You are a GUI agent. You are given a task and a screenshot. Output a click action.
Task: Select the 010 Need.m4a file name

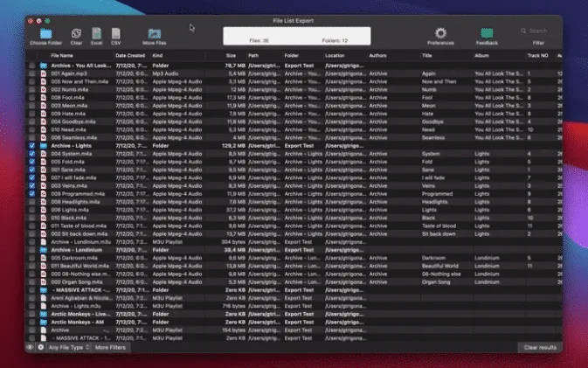coord(68,129)
